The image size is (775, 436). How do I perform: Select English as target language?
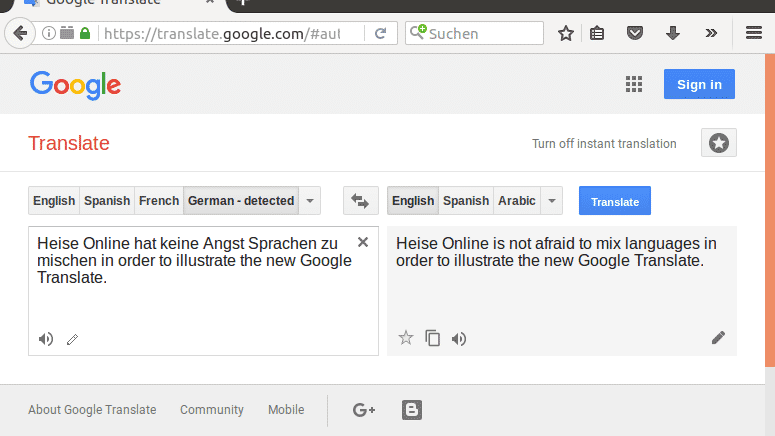(x=413, y=201)
